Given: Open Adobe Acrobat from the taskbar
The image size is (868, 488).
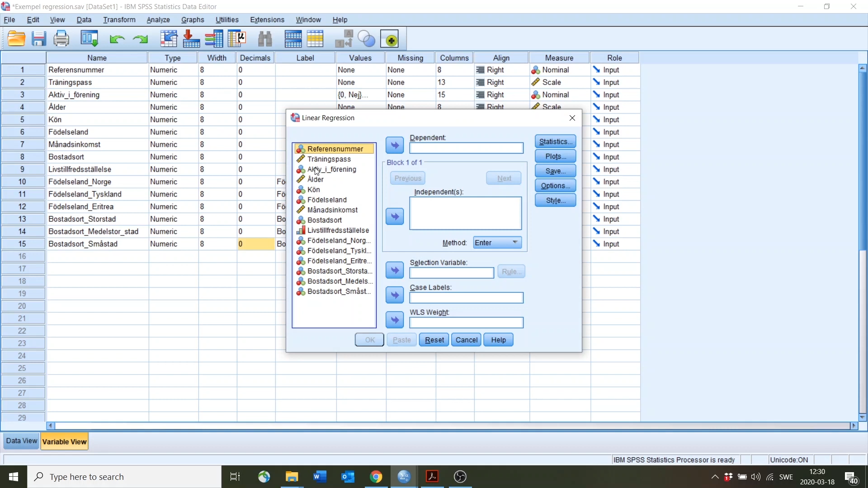Looking at the screenshot, I should pos(432,477).
